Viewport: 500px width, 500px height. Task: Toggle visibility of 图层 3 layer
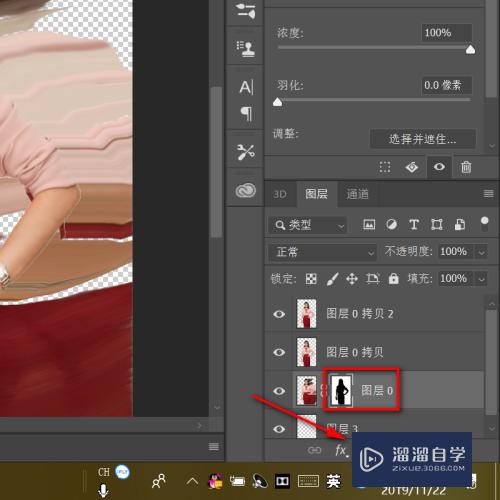[x=279, y=429]
